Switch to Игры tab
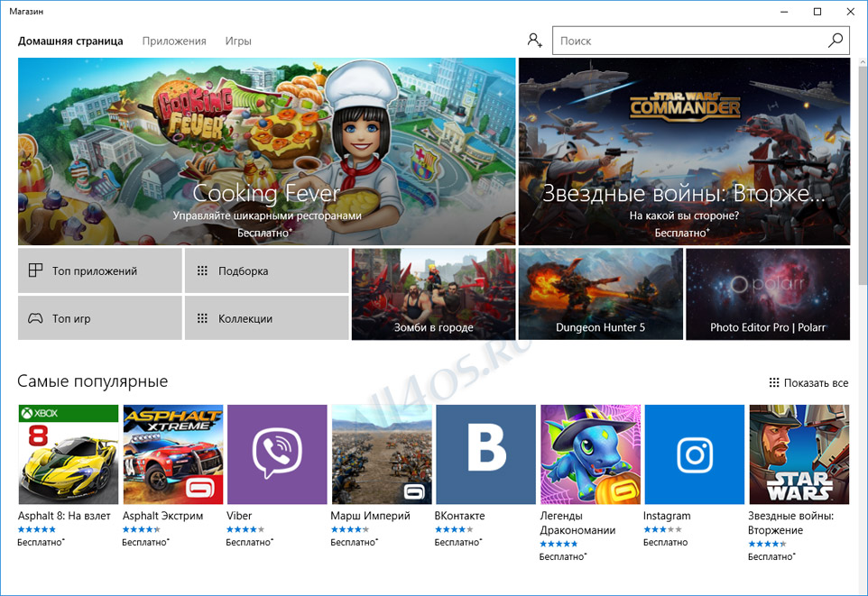Viewport: 868px width, 596px height. [x=238, y=41]
